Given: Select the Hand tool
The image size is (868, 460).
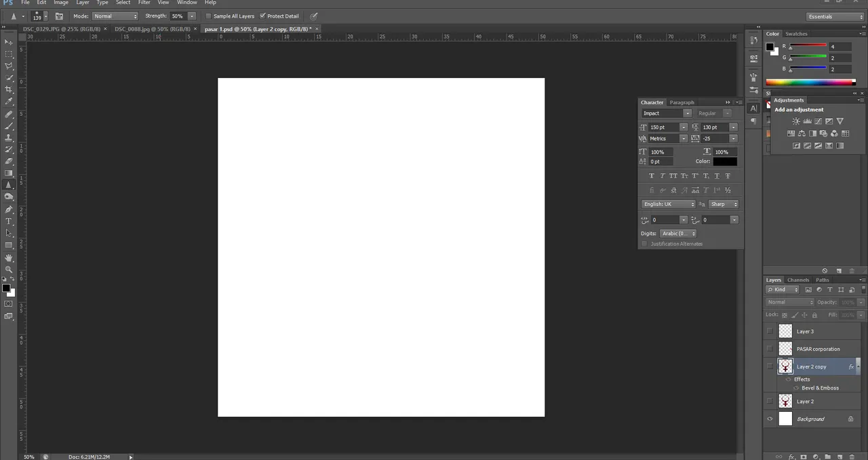Looking at the screenshot, I should [x=9, y=257].
